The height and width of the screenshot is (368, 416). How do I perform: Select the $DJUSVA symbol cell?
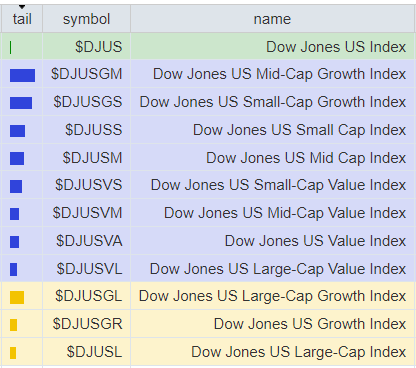pyautogui.click(x=86, y=241)
